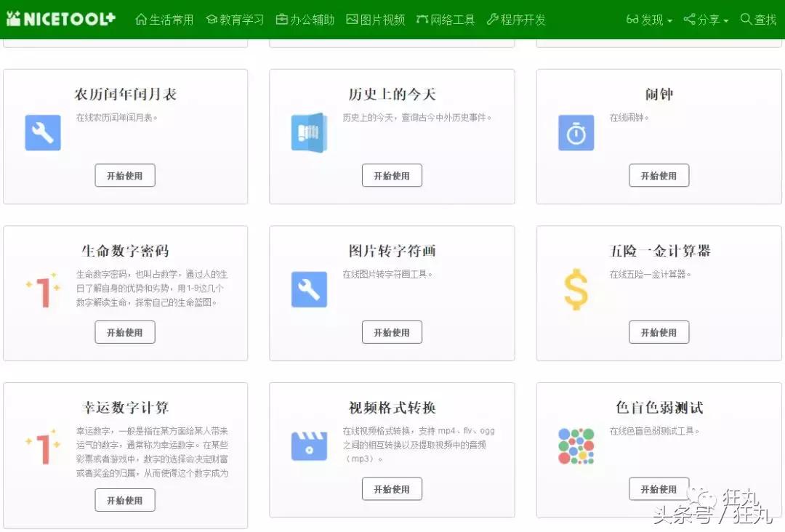Open the 程序开发 category

(x=518, y=20)
